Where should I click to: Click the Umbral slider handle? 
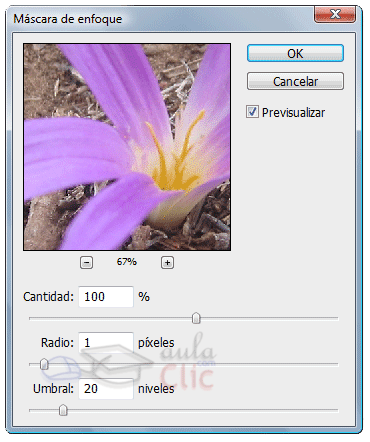click(63, 410)
